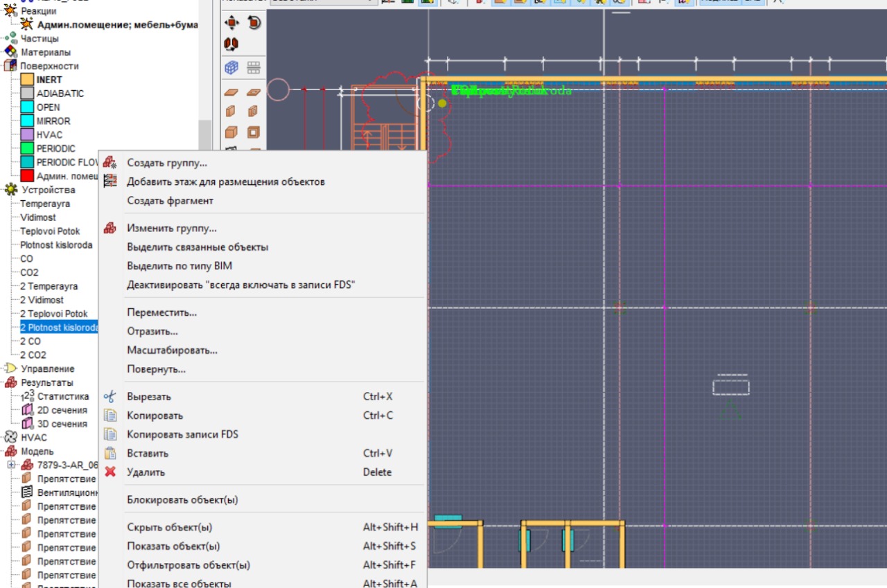Screen dimensions: 887x588
Task: Select the Block Hole drawing tool
Action: [x=254, y=132]
